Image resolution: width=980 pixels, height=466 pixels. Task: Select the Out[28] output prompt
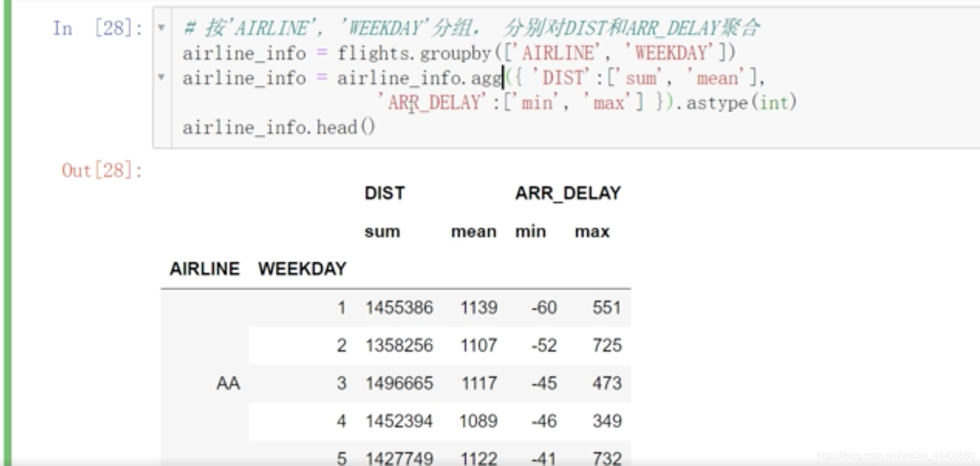pos(102,170)
